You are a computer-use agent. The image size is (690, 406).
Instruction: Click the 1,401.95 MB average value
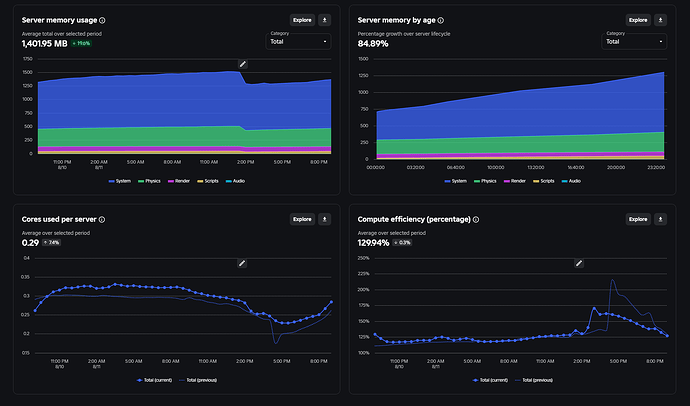point(44,44)
